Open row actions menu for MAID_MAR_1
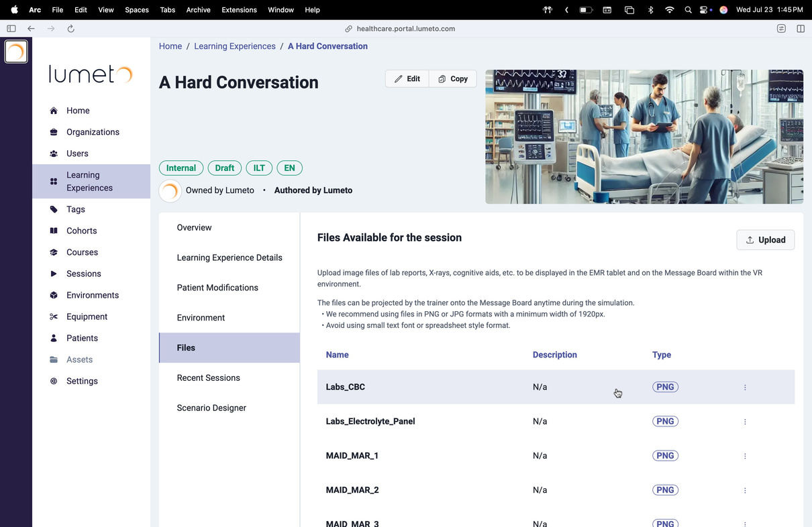Image resolution: width=812 pixels, height=527 pixels. coord(745,456)
